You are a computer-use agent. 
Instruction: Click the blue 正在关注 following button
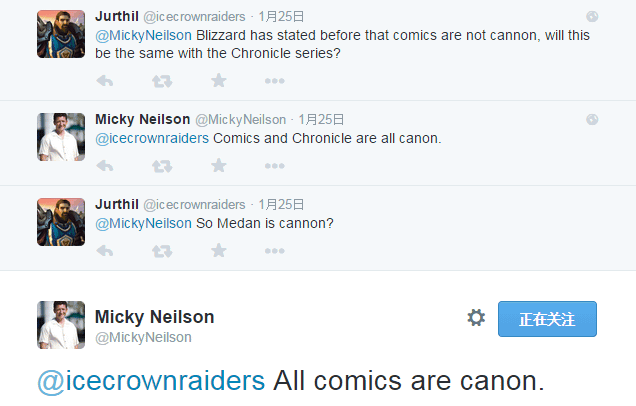tap(547, 319)
